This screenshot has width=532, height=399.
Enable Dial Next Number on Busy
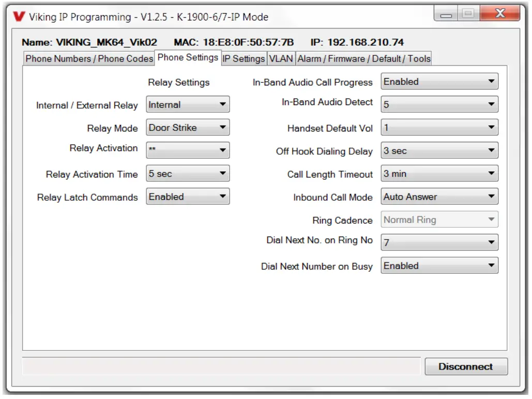coord(438,265)
